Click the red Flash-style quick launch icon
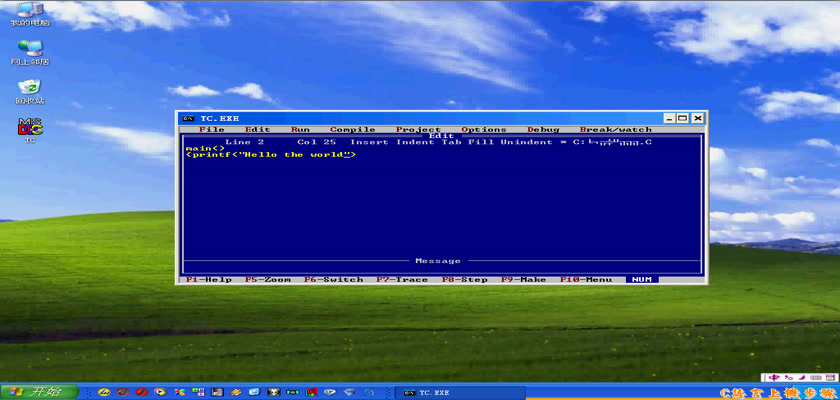The image size is (840, 400). 141,393
